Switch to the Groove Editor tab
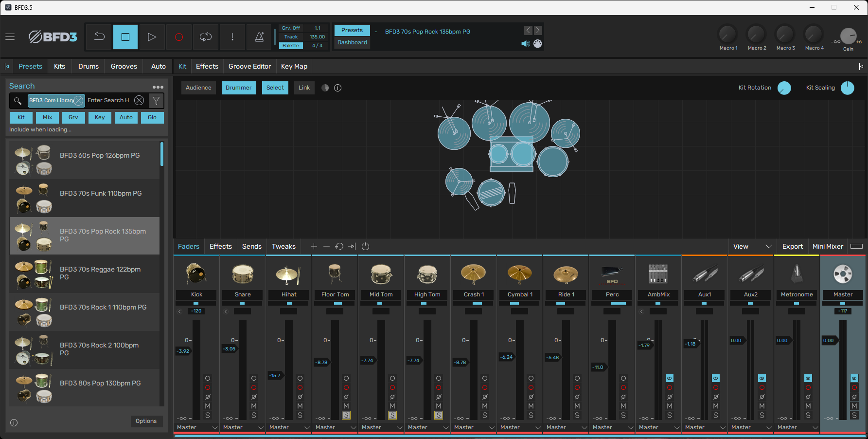868x439 pixels. pos(249,66)
